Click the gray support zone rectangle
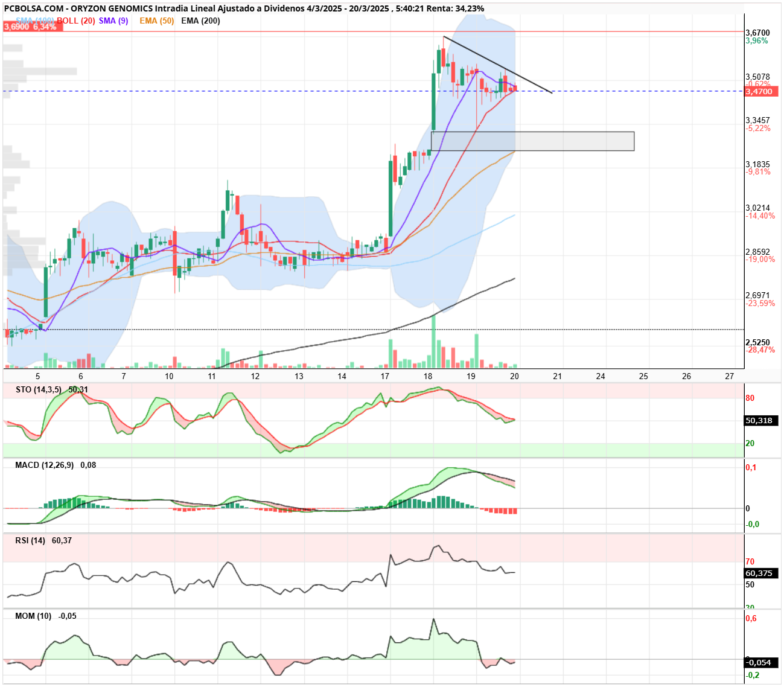784x687 pixels. [532, 141]
